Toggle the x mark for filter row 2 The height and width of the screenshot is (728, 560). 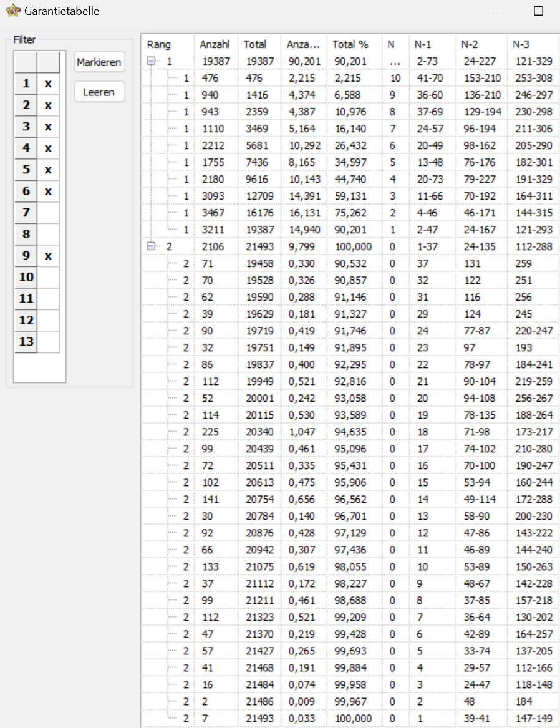tap(48, 105)
